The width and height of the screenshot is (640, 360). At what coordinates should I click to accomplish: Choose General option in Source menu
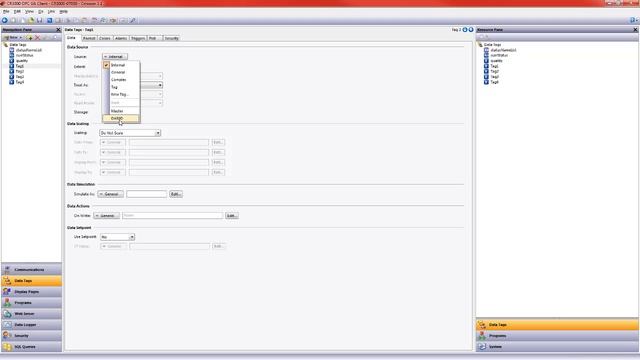click(121, 73)
